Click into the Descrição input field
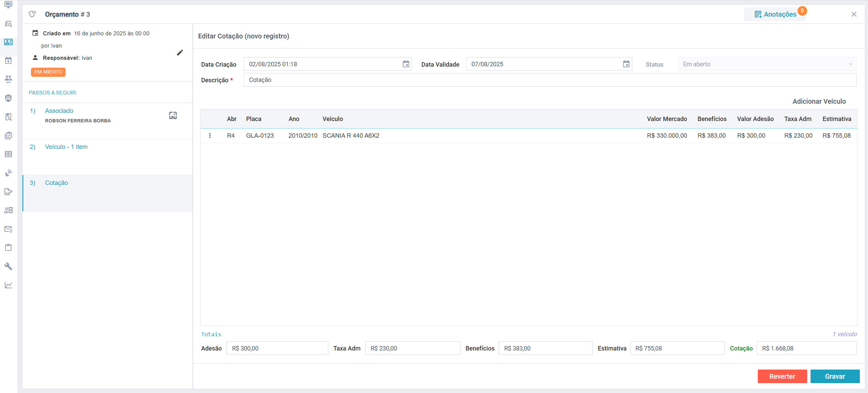 549,80
